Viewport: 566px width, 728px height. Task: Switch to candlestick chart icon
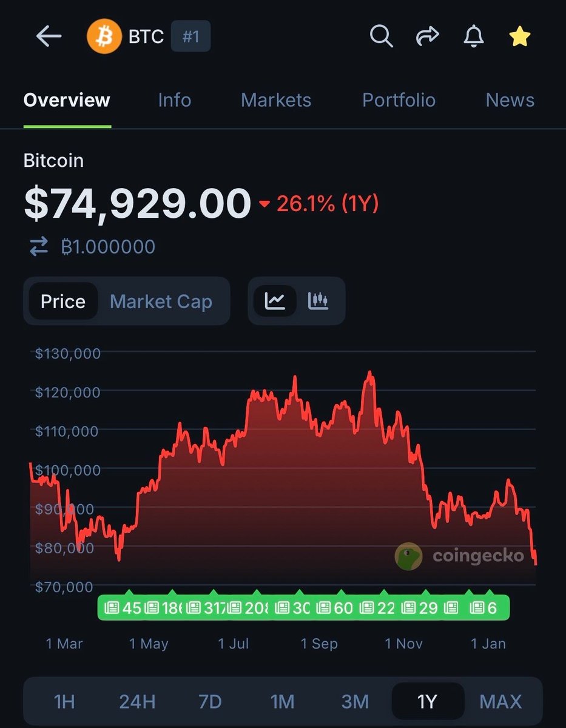pyautogui.click(x=318, y=300)
